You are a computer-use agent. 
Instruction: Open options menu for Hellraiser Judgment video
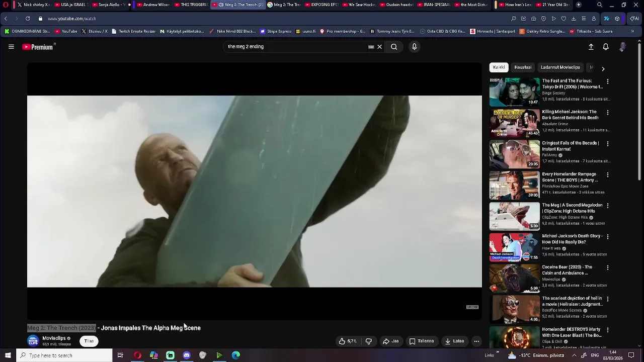pos(608,299)
